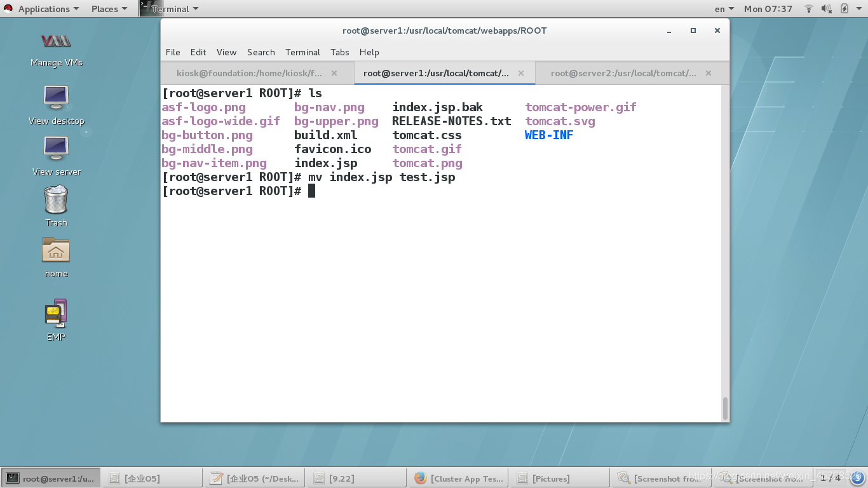Screen dimensions: 868x488
Task: Click tomcat.gif file name
Action: 427,149
